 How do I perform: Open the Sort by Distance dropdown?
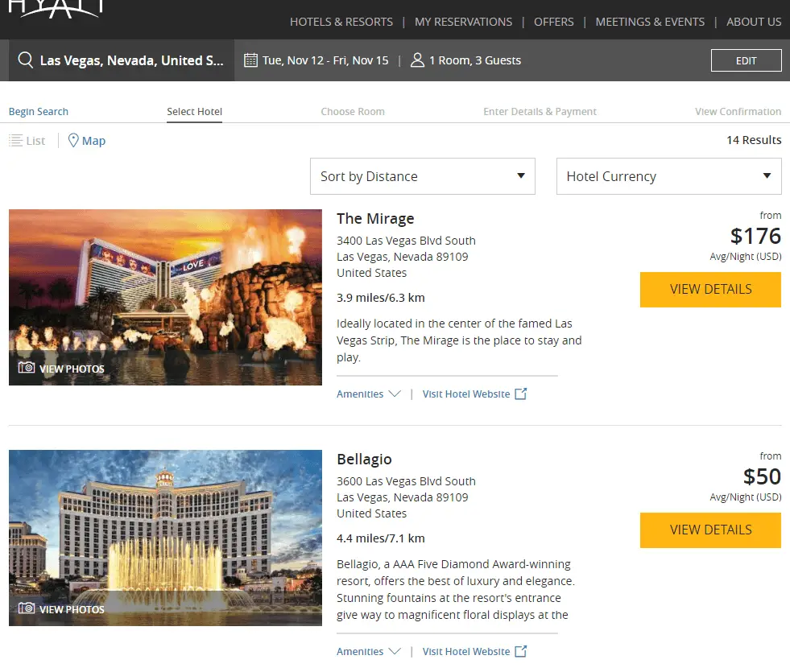pos(422,176)
